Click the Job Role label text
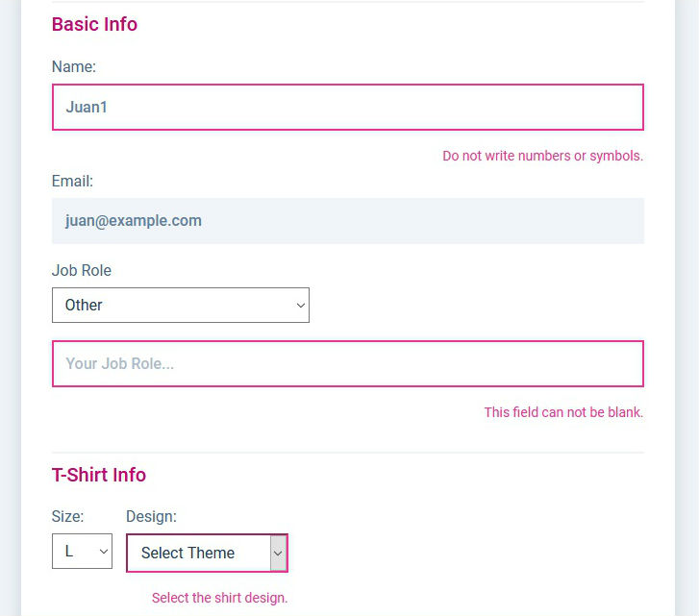 82,271
